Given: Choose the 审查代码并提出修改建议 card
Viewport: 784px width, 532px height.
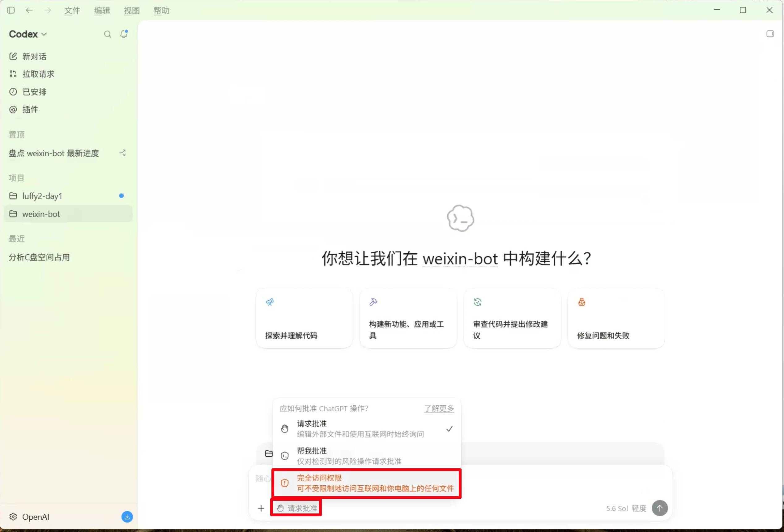Looking at the screenshot, I should point(512,318).
